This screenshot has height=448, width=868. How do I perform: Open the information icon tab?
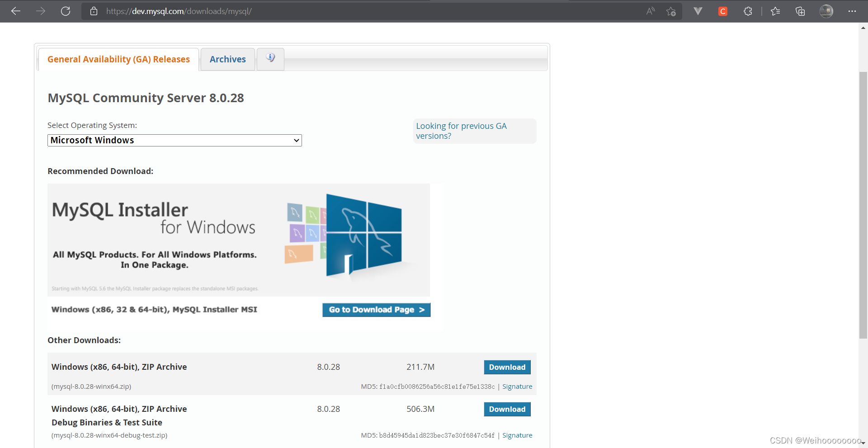point(270,59)
